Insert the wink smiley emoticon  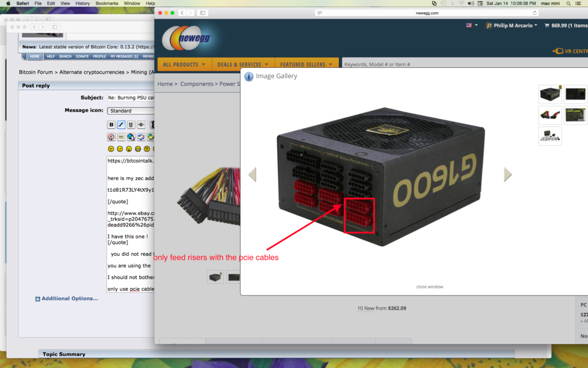click(120, 149)
